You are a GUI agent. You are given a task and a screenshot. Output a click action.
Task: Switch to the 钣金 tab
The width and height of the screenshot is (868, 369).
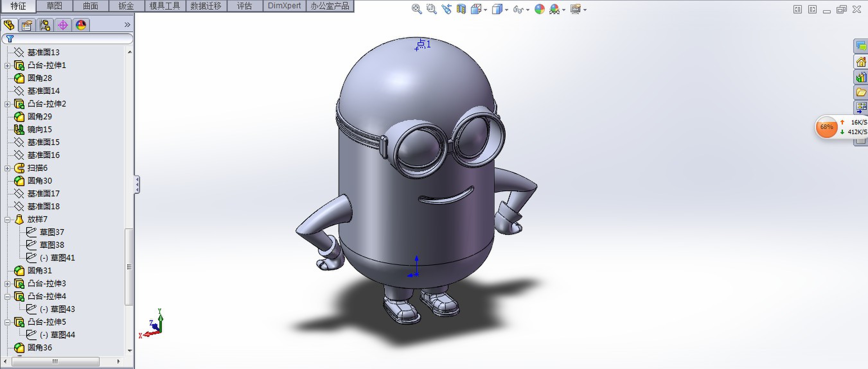pos(126,6)
